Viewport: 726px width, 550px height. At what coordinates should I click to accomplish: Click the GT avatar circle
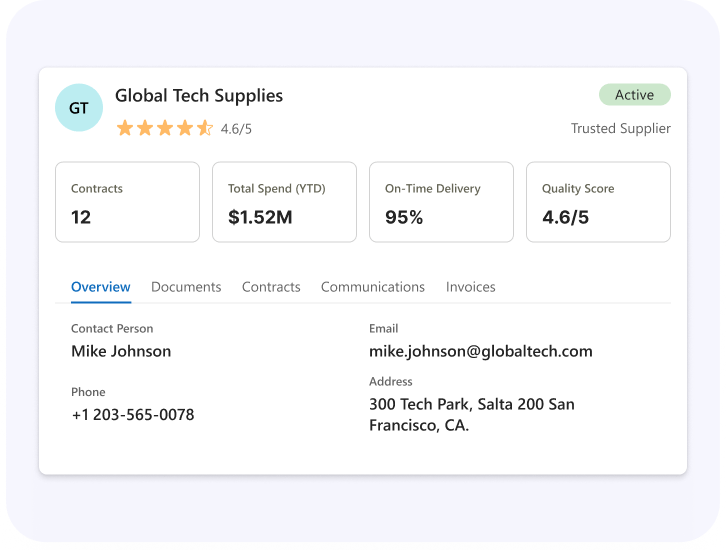tap(79, 107)
